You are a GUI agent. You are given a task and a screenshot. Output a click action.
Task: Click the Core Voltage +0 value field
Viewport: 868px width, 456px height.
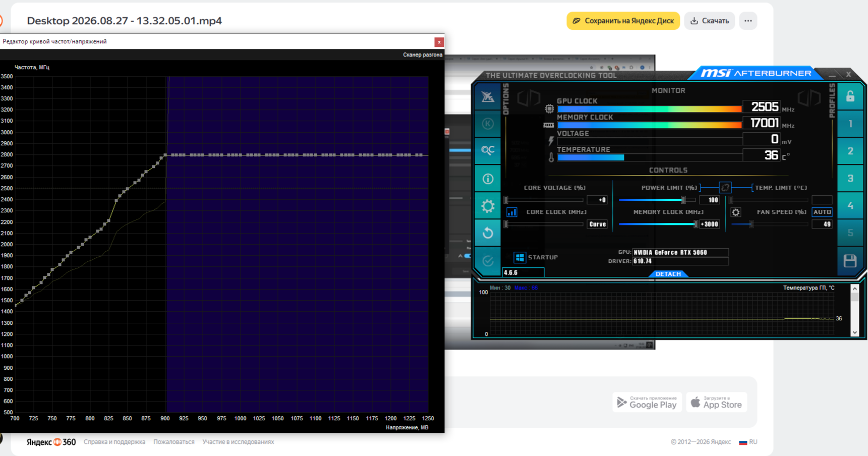coord(597,200)
